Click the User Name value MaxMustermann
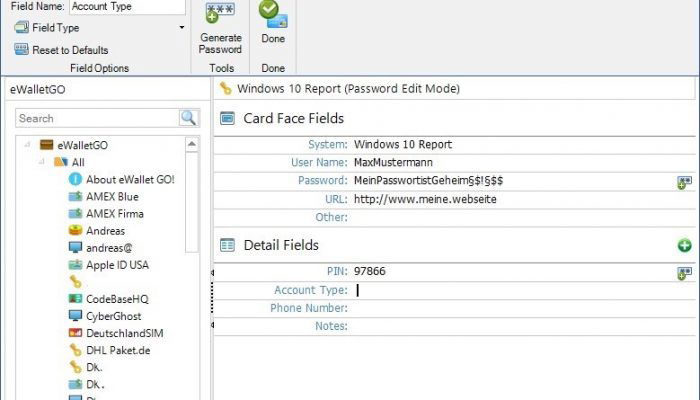The width and height of the screenshot is (700, 400). (x=393, y=162)
